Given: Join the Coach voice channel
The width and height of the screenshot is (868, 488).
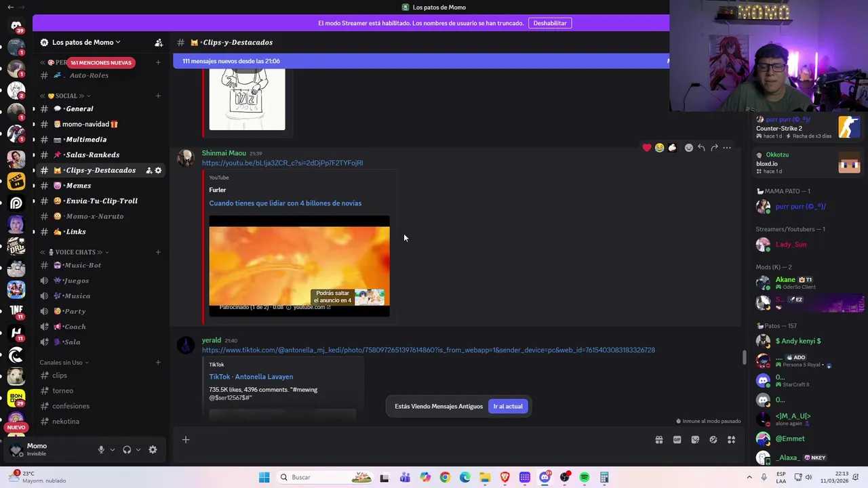Looking at the screenshot, I should click(100, 327).
